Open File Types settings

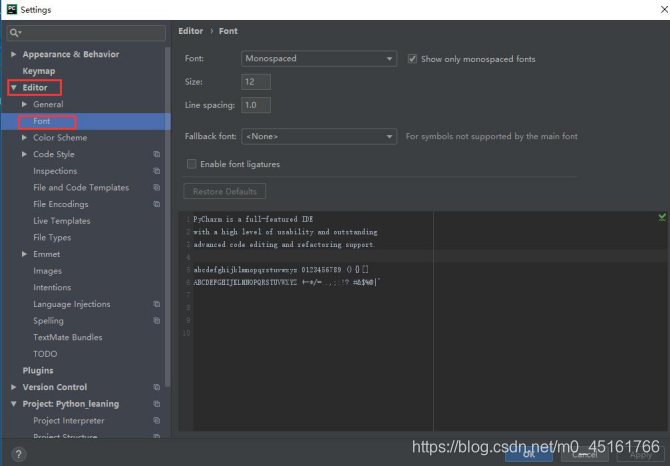tap(52, 237)
